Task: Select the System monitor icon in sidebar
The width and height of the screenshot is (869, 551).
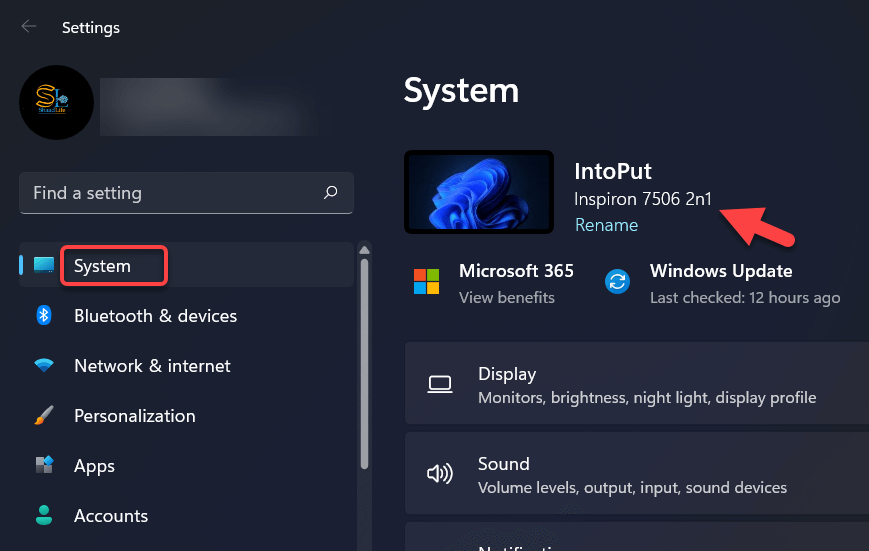Action: [44, 265]
